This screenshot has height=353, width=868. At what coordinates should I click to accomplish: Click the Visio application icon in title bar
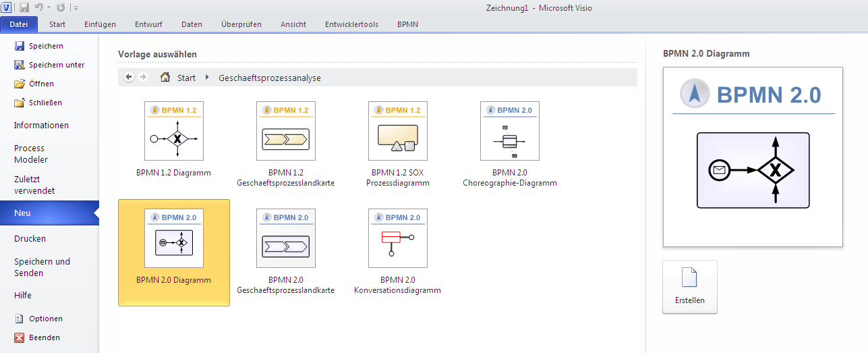coord(7,7)
